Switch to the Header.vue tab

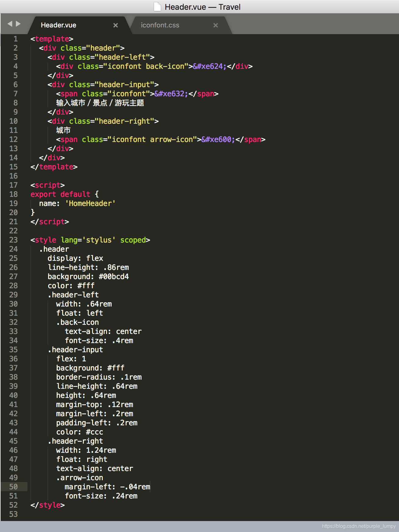coord(59,25)
